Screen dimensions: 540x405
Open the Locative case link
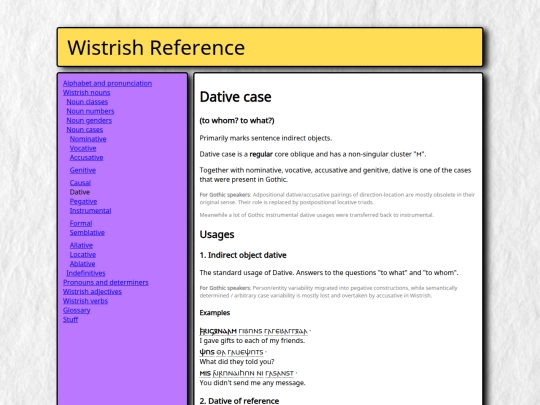coord(83,255)
